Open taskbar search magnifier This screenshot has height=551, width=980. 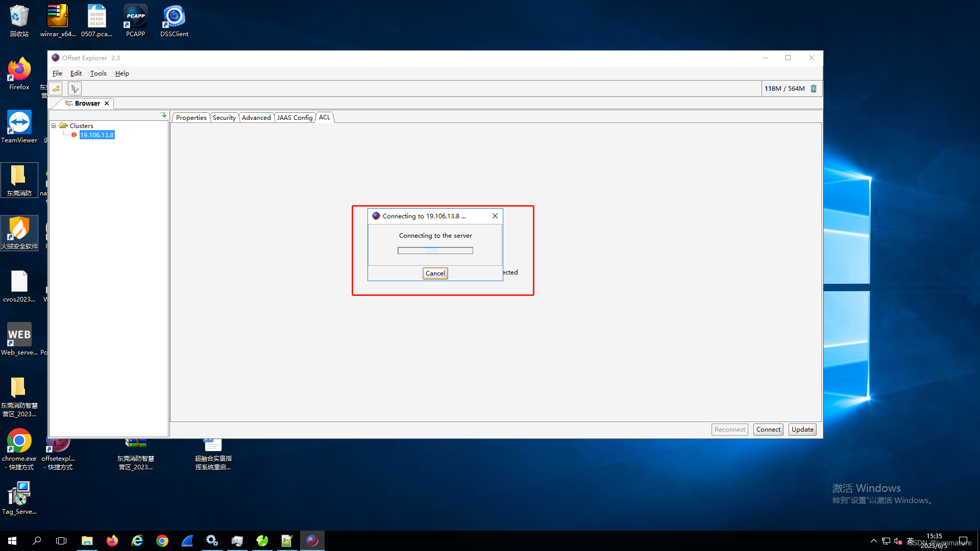pos(37,541)
